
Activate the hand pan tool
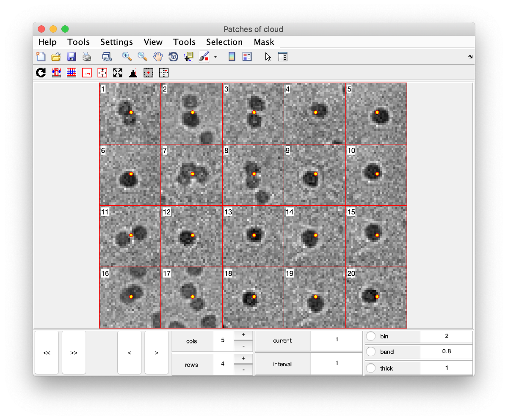157,56
